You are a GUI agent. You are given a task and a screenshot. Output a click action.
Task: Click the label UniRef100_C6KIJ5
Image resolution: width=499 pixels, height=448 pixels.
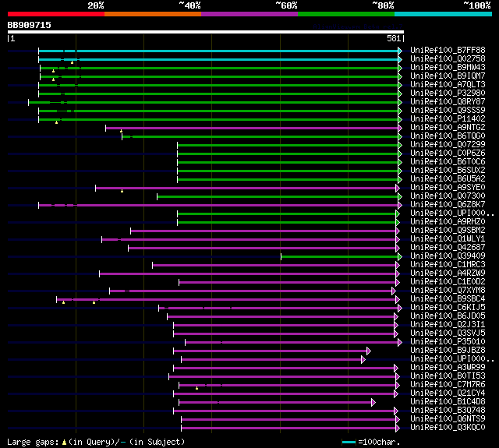(448, 308)
